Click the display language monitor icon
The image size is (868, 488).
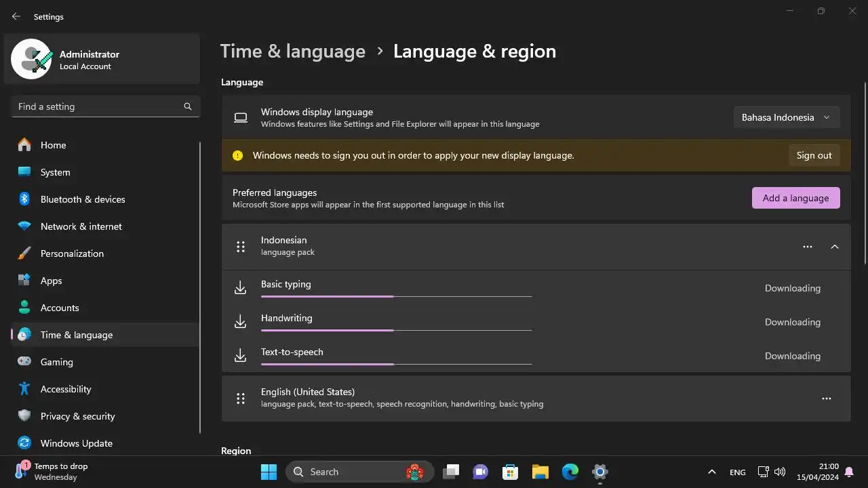click(x=241, y=117)
